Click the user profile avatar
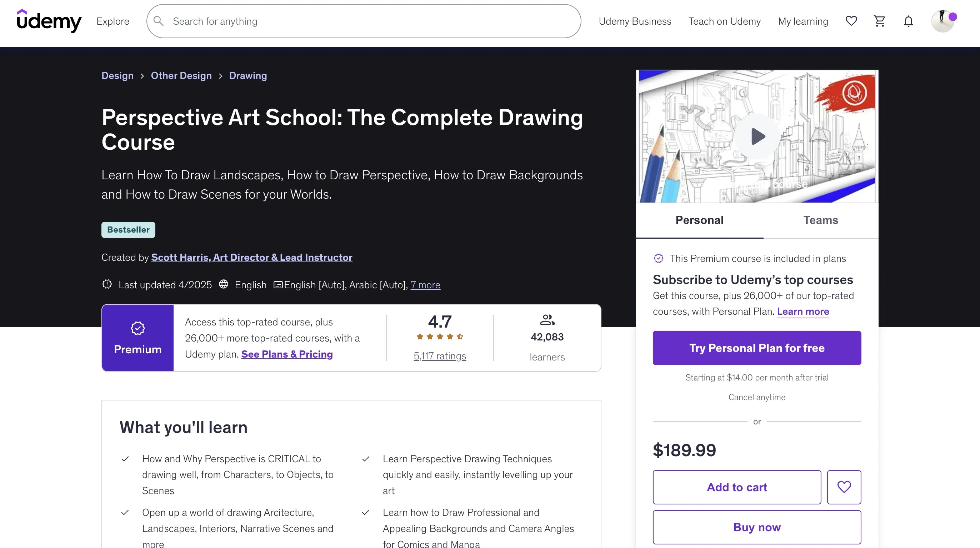This screenshot has height=548, width=980. click(942, 21)
